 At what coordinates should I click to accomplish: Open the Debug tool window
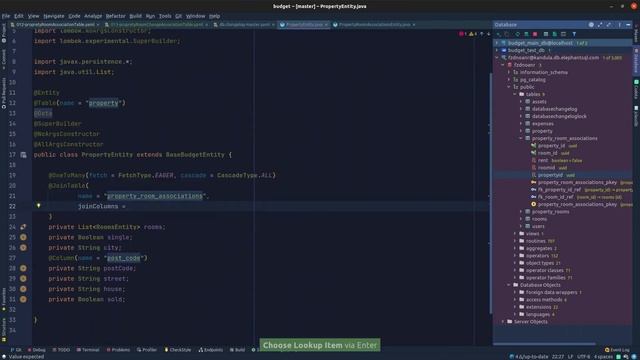[36, 350]
